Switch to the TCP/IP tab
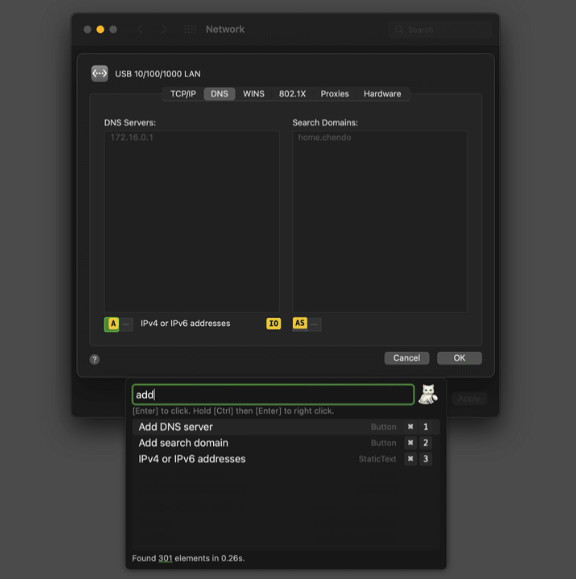 183,94
